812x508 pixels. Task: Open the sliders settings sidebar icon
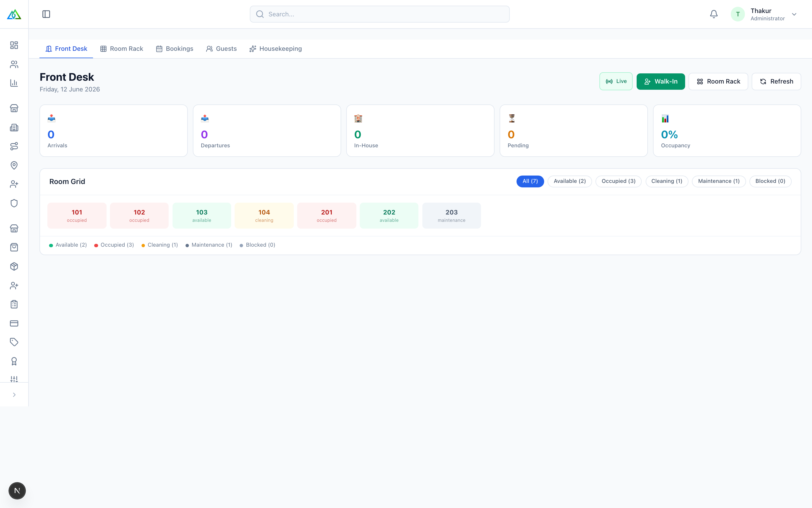14,379
